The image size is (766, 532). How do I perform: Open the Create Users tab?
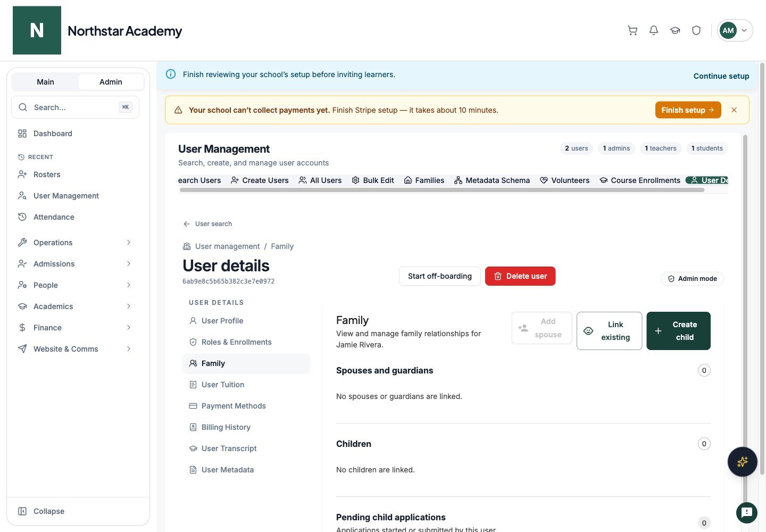[x=260, y=180]
